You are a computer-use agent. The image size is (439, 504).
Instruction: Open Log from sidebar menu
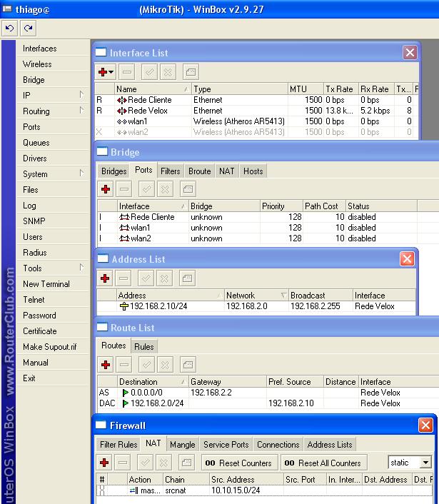coord(53,206)
